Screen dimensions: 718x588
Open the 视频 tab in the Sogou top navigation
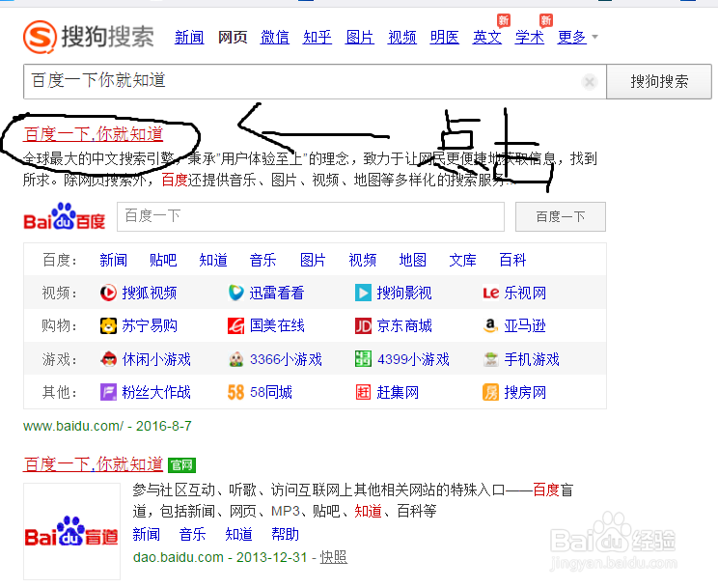tap(402, 37)
